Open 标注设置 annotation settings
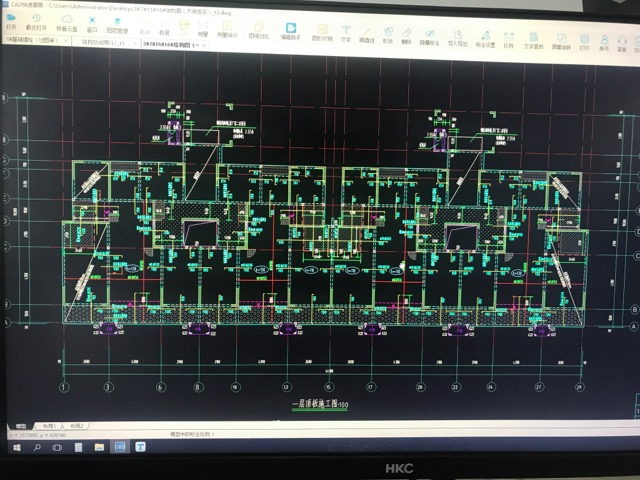The height and width of the screenshot is (480, 640). [485, 39]
